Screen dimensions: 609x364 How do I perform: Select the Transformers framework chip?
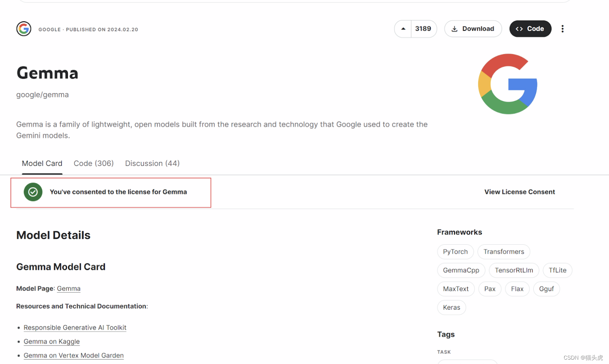(504, 252)
